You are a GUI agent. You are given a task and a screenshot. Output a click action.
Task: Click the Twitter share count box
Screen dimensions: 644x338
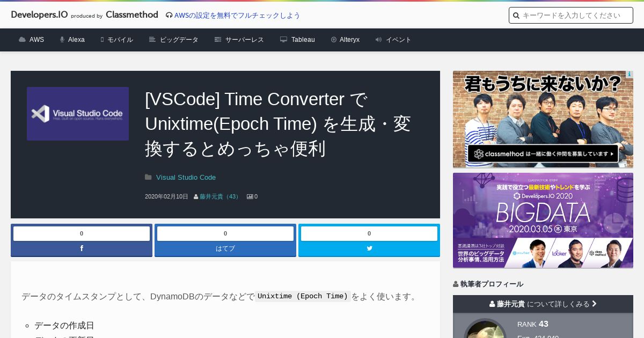pyautogui.click(x=369, y=233)
